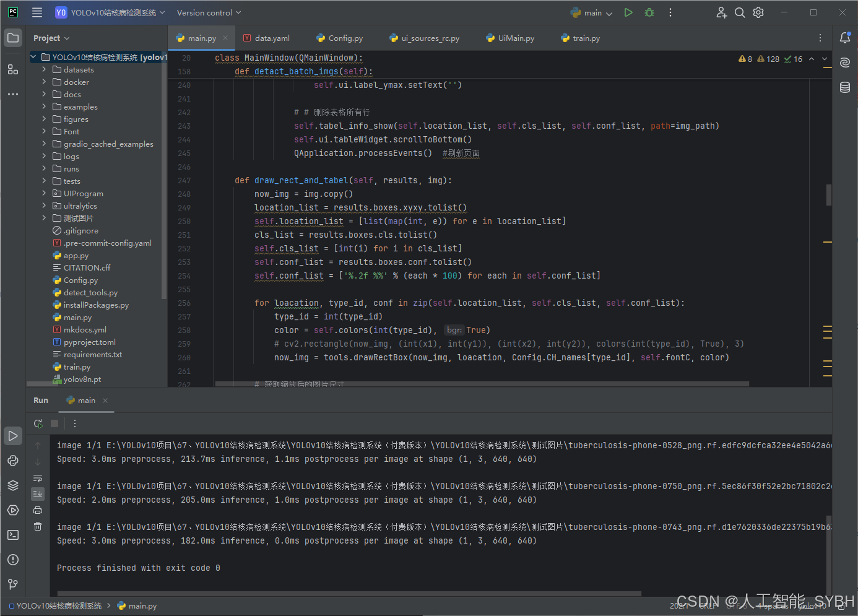
Task: Open the Structure tool window icon
Action: point(13,69)
